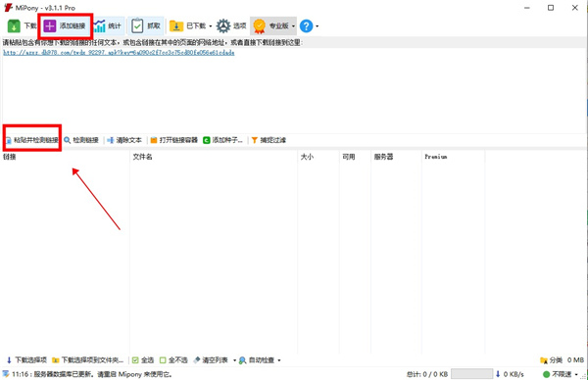Expand the 专业版 dropdown arrow
This screenshot has width=588, height=380.
[x=293, y=26]
